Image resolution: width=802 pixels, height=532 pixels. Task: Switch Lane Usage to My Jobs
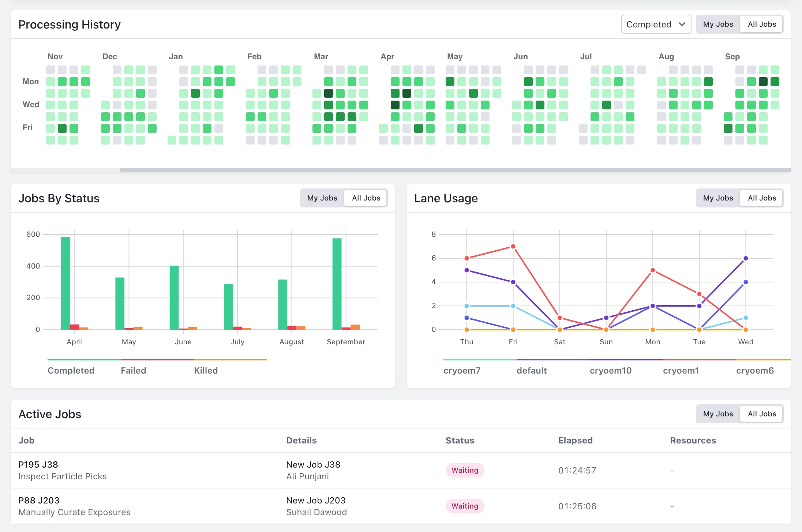(718, 198)
